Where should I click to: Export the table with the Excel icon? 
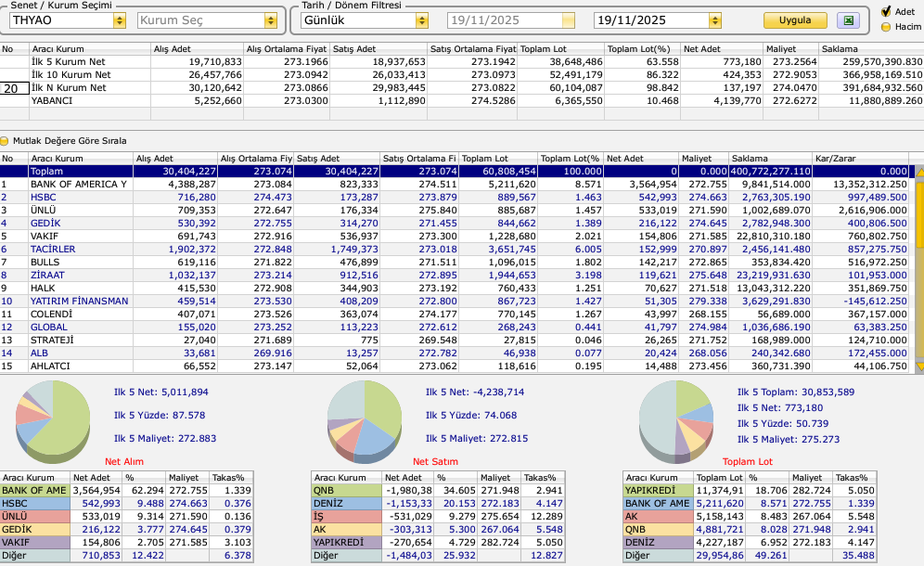point(848,20)
